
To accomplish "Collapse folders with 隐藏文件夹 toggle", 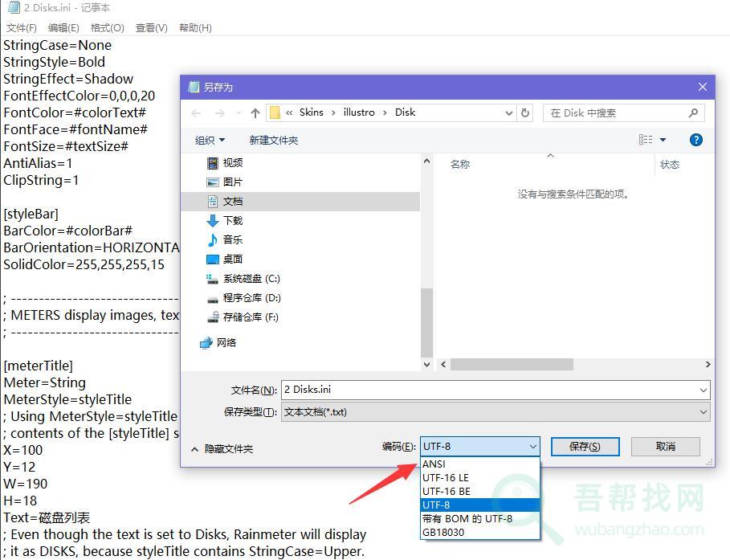I will [x=222, y=449].
